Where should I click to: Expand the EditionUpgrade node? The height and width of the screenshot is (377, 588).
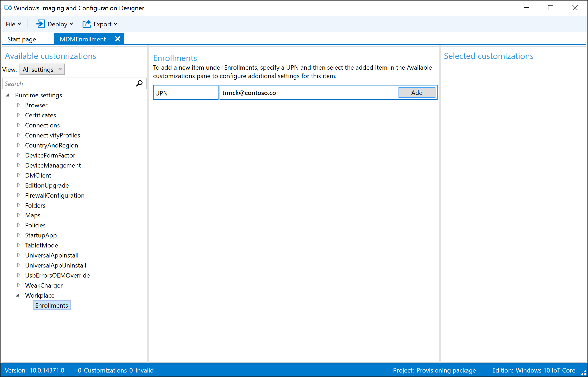(x=18, y=185)
